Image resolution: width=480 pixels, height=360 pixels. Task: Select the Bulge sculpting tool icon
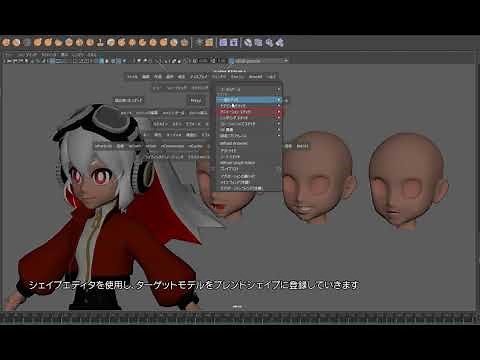click(x=163, y=43)
